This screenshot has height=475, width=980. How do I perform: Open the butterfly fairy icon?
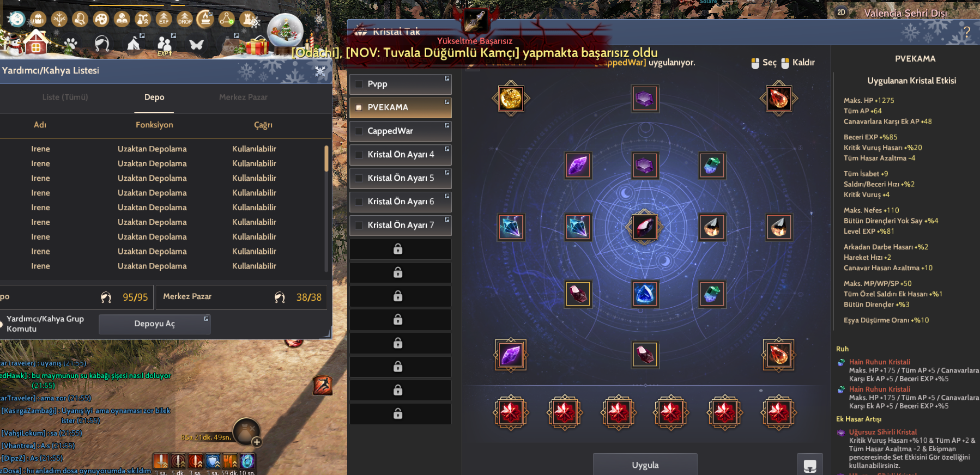196,44
